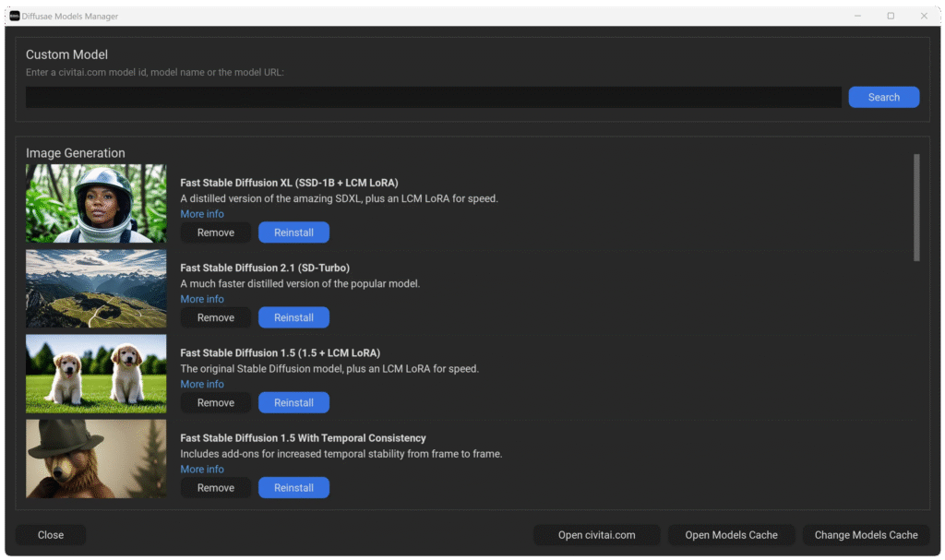Remove the Stable Diffusion 2.1 SD-Turbo model
Image resolution: width=945 pixels, height=560 pixels.
click(216, 317)
